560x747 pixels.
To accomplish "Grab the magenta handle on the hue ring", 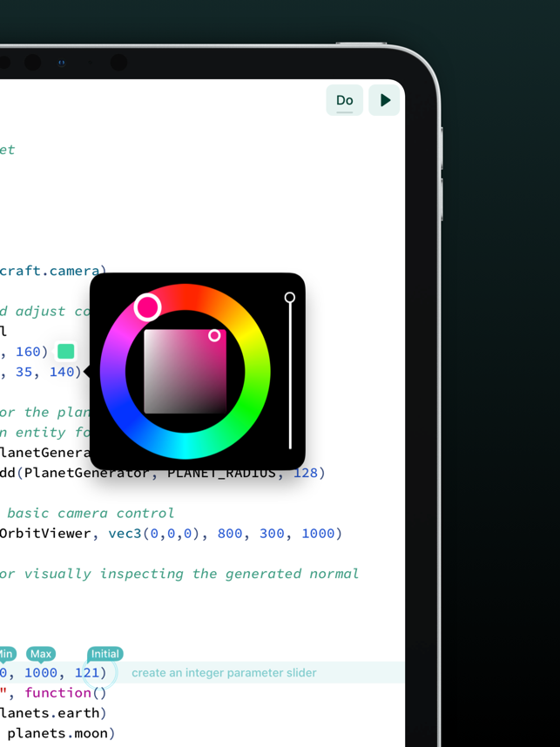I will (147, 306).
